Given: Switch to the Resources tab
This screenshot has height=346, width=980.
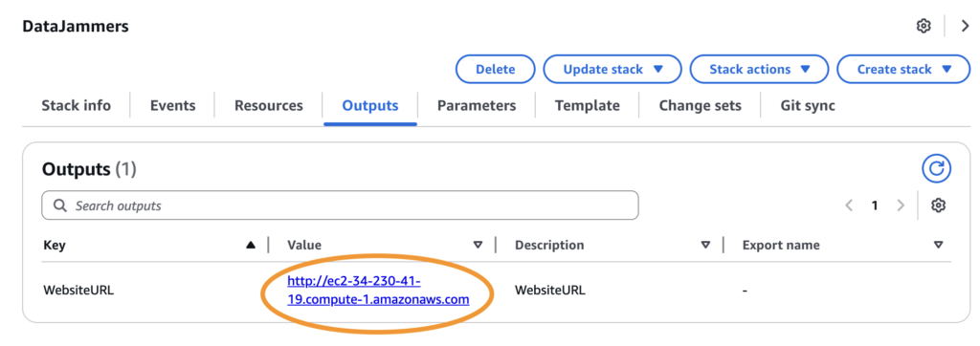Looking at the screenshot, I should [x=269, y=105].
